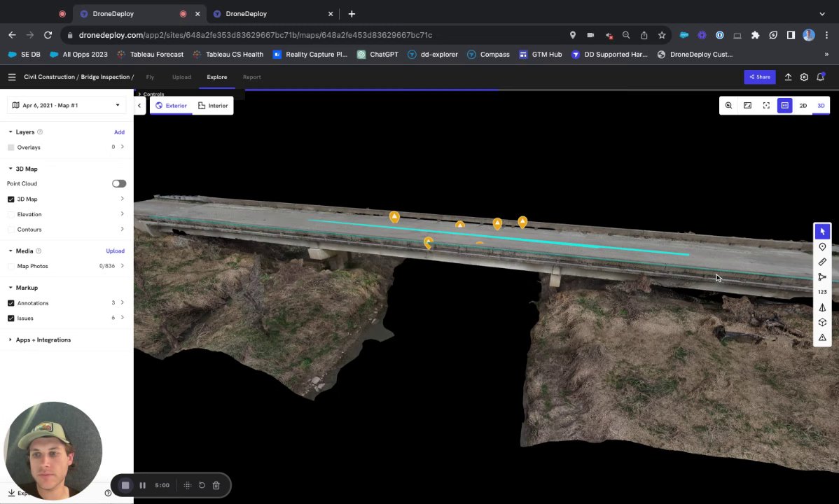Click the image photo view icon
Viewport: 839px width, 504px height.
click(x=747, y=106)
